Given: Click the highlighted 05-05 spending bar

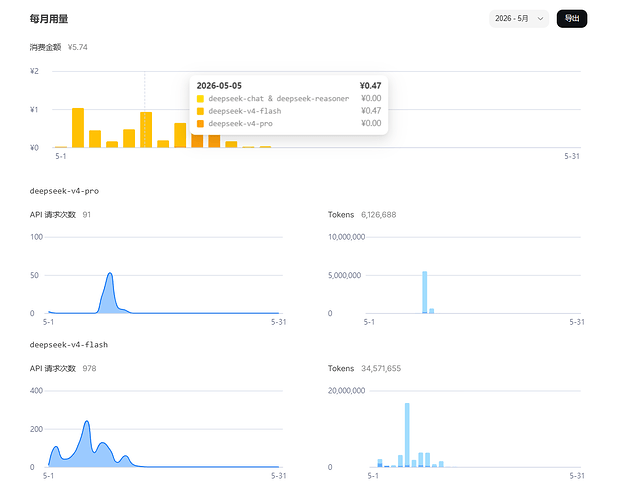Looking at the screenshot, I should (x=146, y=130).
